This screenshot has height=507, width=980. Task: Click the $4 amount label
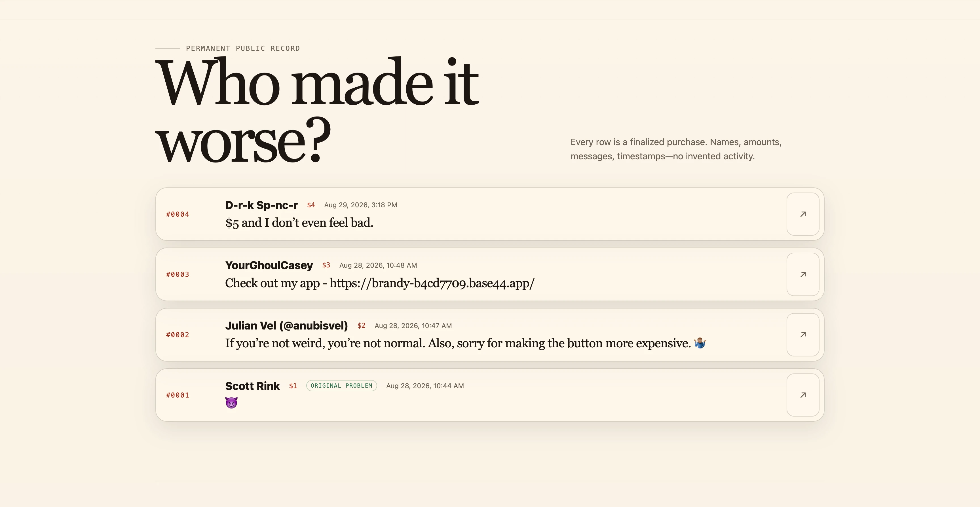pyautogui.click(x=311, y=205)
